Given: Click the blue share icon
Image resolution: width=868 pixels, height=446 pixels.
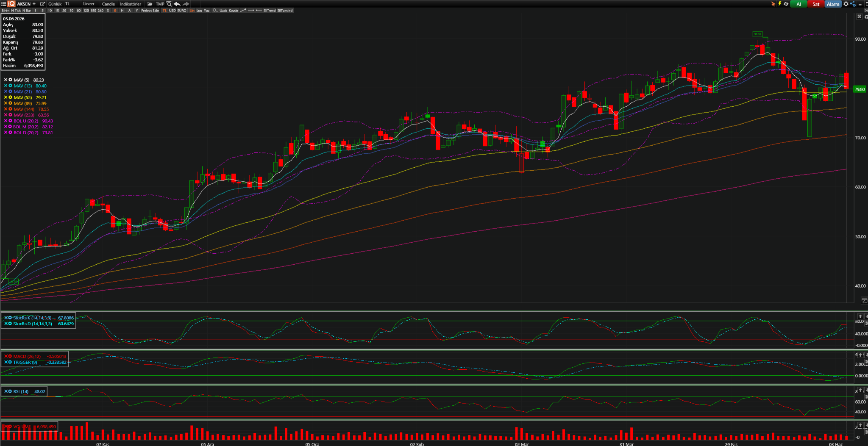Looking at the screenshot, I should point(853,4).
